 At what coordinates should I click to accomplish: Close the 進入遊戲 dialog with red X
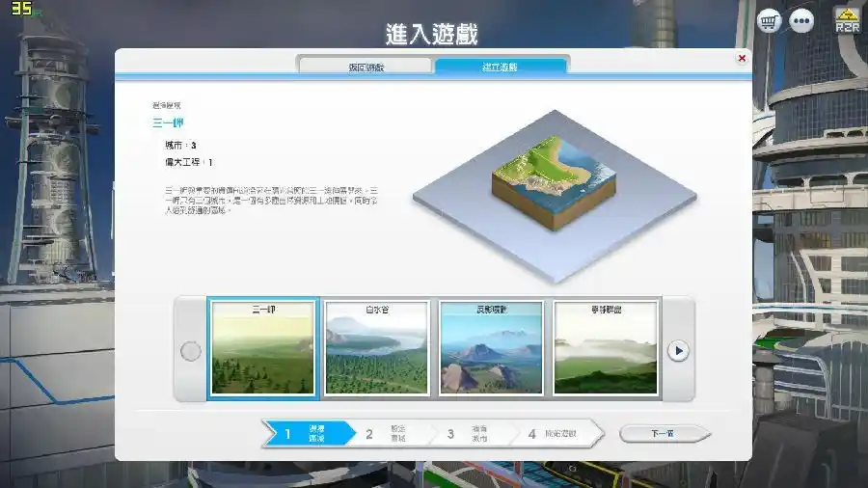click(742, 58)
